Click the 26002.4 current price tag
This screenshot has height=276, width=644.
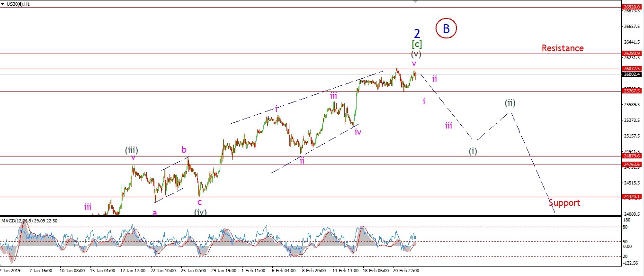click(x=632, y=74)
